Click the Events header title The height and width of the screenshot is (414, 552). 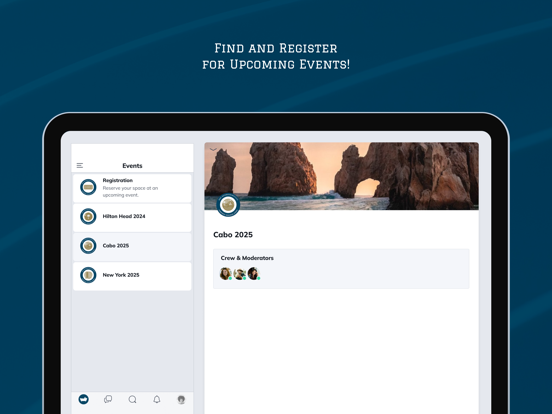[132, 166]
